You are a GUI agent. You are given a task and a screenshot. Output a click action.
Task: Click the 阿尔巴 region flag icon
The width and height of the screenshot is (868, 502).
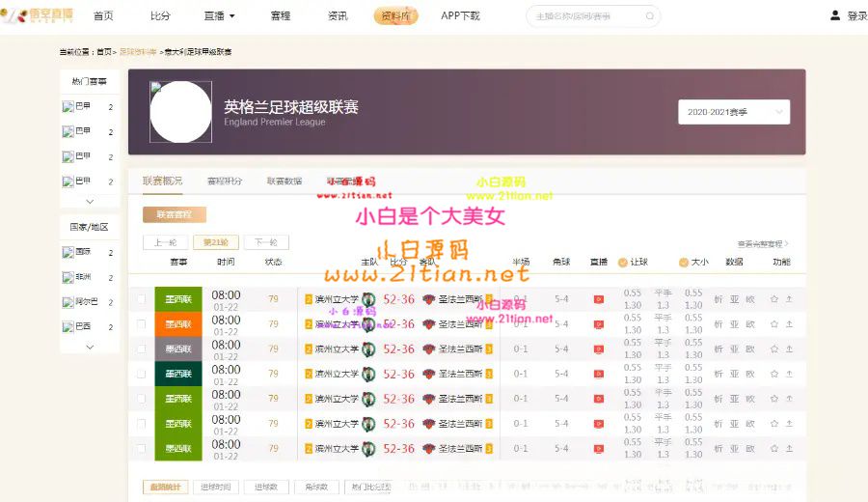point(68,302)
